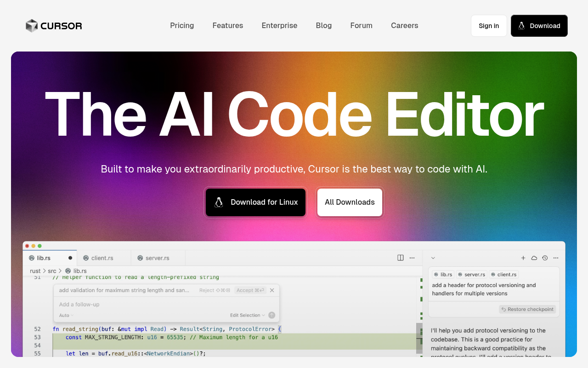Open the Edit Selection dropdown
The image size is (588, 368).
(247, 315)
